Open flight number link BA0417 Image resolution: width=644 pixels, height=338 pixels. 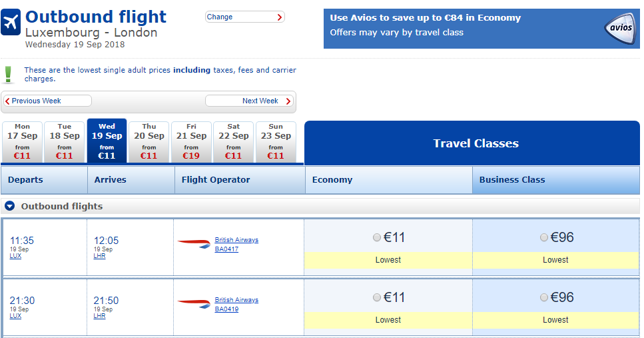(226, 249)
